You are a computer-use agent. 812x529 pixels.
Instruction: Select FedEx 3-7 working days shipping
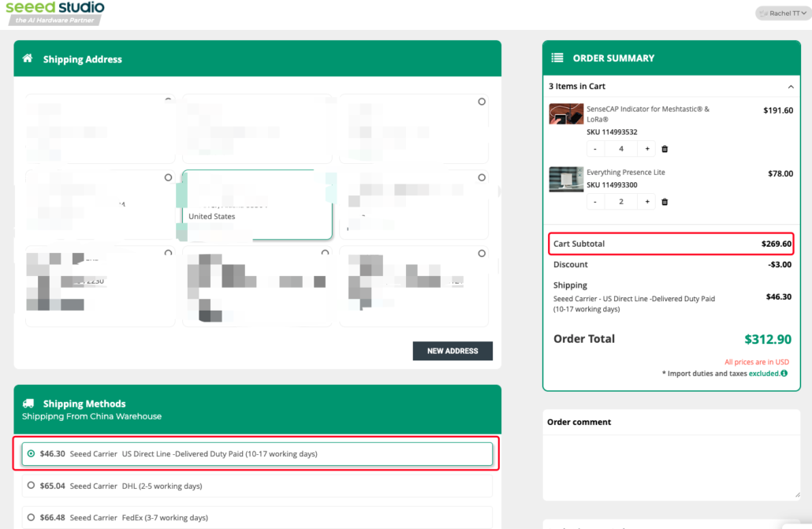pos(31,517)
